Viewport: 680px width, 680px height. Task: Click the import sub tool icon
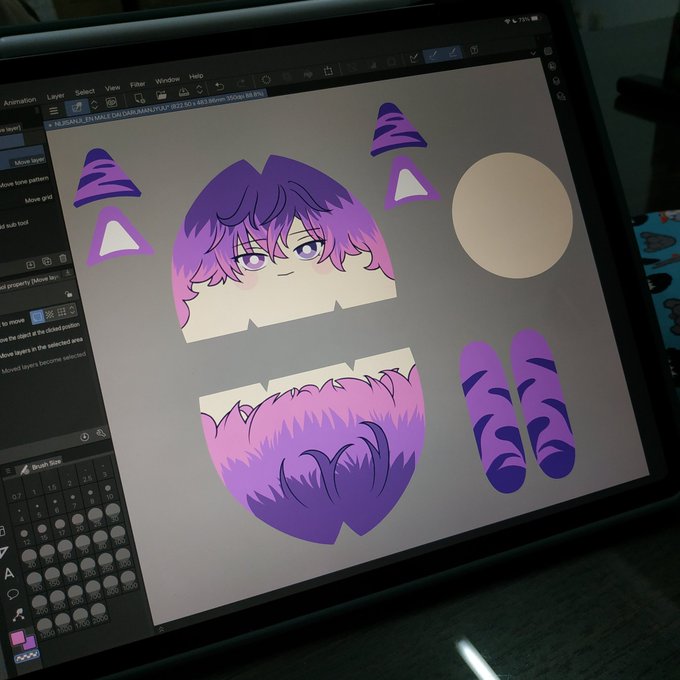(30, 265)
